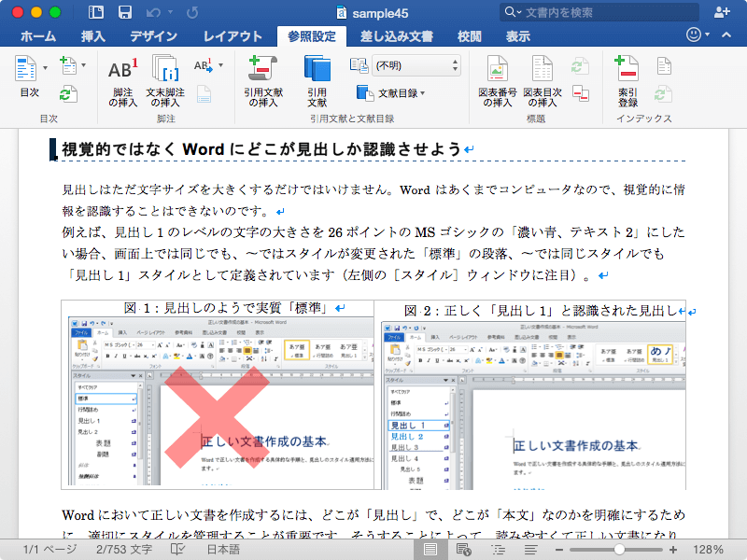Click the Save icon in title bar
This screenshot has width=747, height=560.
click(x=125, y=12)
